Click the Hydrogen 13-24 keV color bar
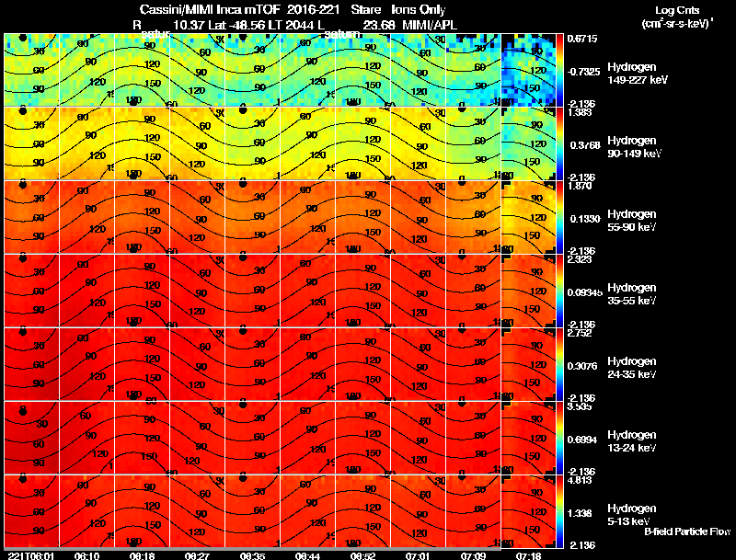 (559, 439)
